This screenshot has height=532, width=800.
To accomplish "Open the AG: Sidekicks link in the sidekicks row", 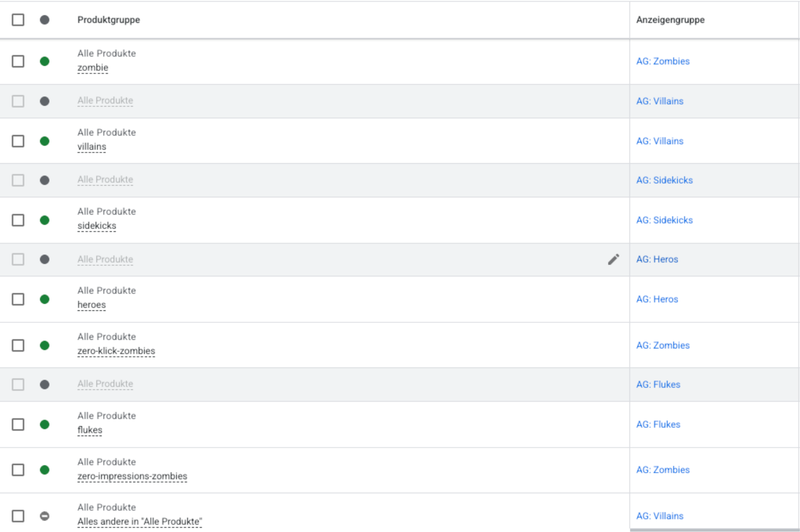I will 664,220.
